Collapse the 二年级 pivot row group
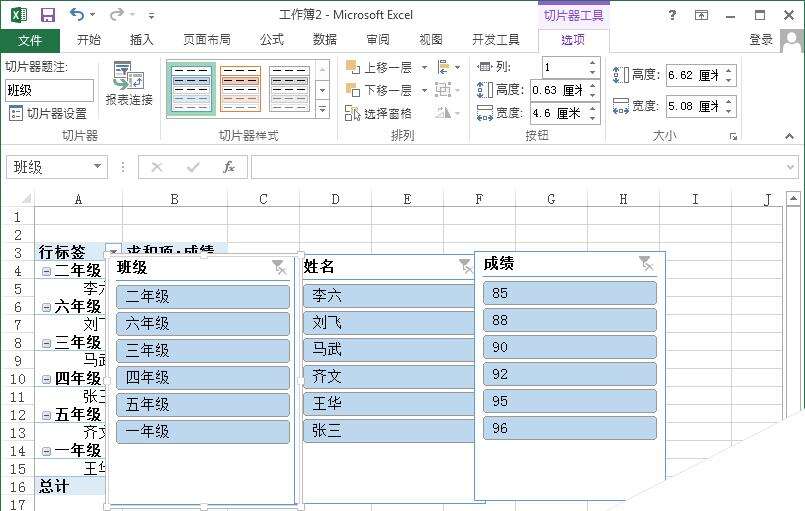Viewport: 805px width, 511px height. [x=46, y=271]
